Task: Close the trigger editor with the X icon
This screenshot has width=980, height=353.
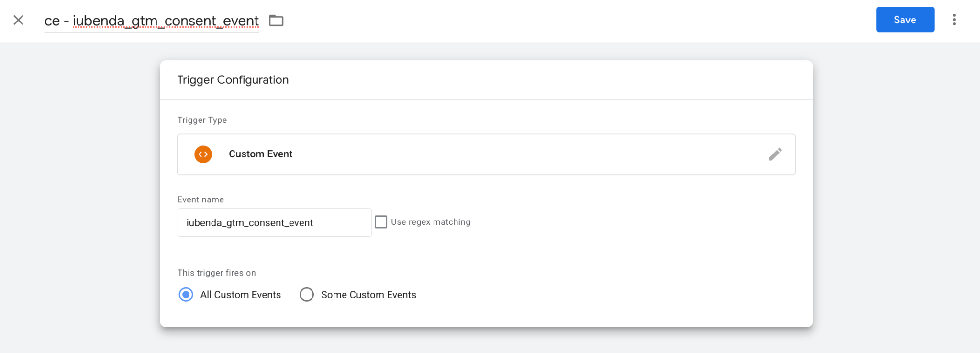Action: click(x=18, y=20)
